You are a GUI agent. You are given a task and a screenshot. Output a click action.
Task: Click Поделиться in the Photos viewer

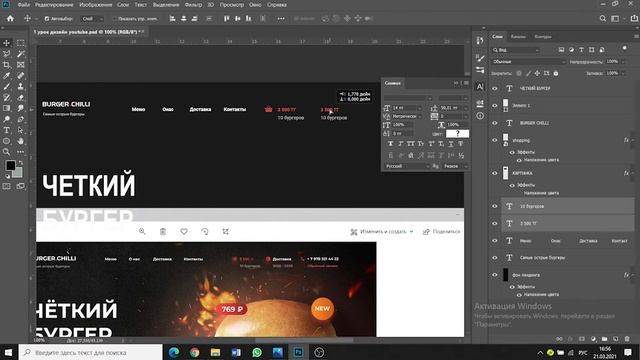pyautogui.click(x=442, y=231)
